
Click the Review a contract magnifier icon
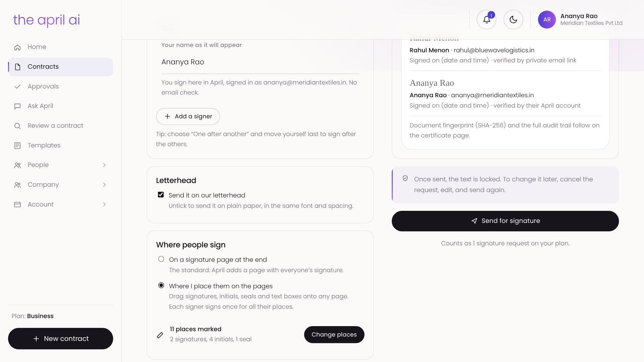17,126
